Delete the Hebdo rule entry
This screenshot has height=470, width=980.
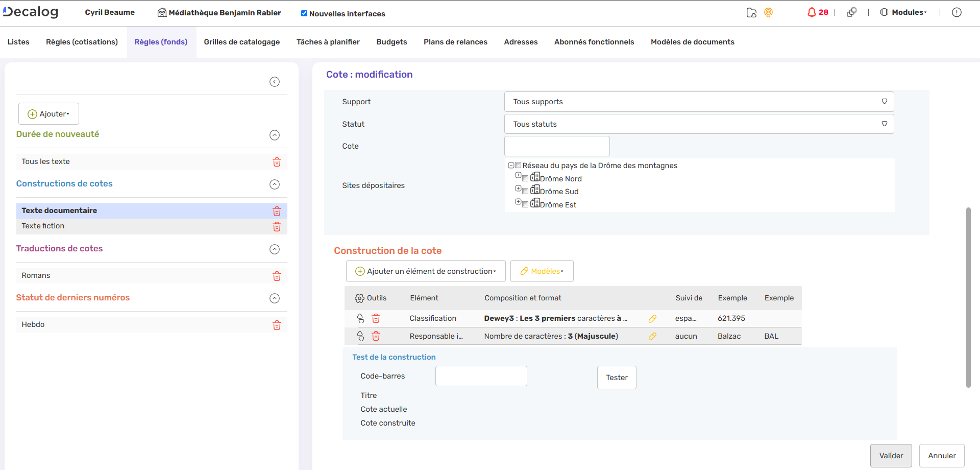pos(277,325)
